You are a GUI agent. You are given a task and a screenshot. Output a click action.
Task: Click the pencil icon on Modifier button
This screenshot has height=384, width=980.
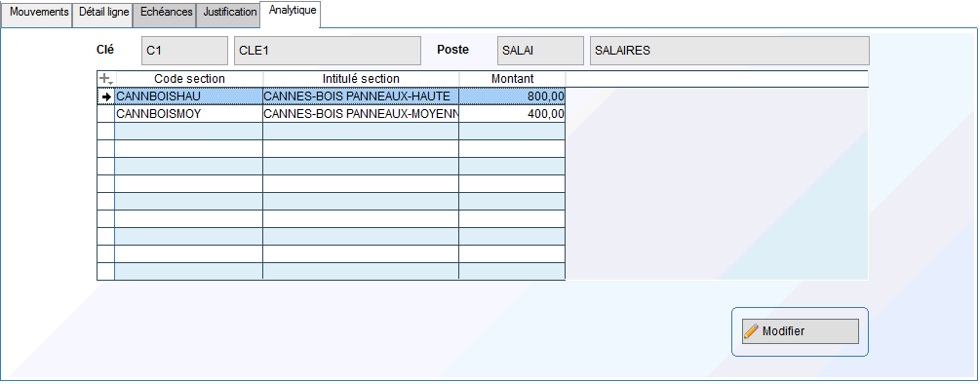[751, 331]
